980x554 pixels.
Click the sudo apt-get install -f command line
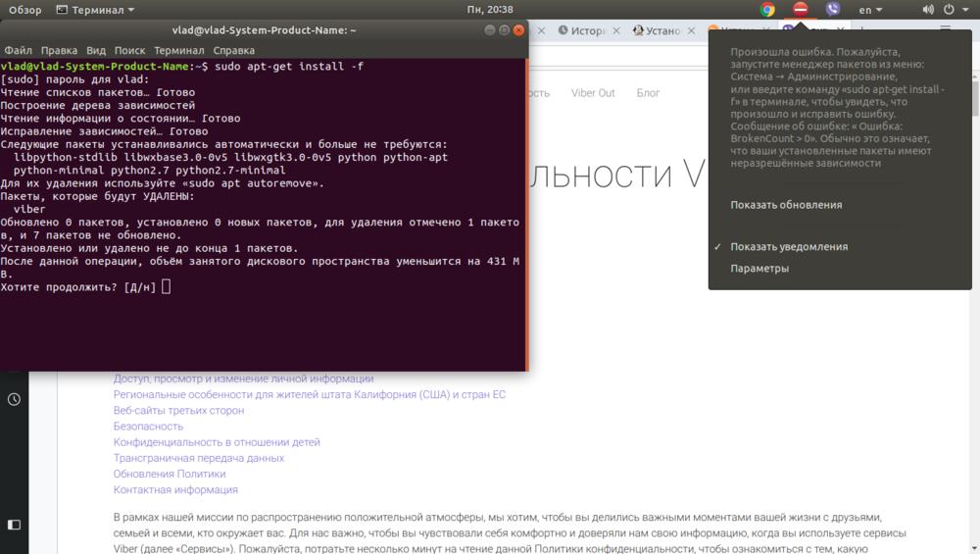[x=289, y=67]
